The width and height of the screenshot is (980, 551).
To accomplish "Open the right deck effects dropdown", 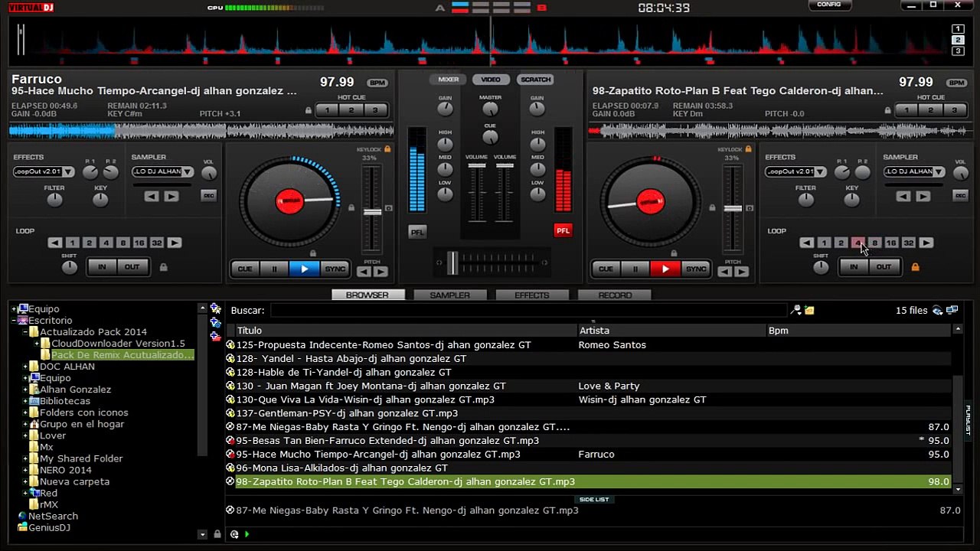I will [795, 171].
